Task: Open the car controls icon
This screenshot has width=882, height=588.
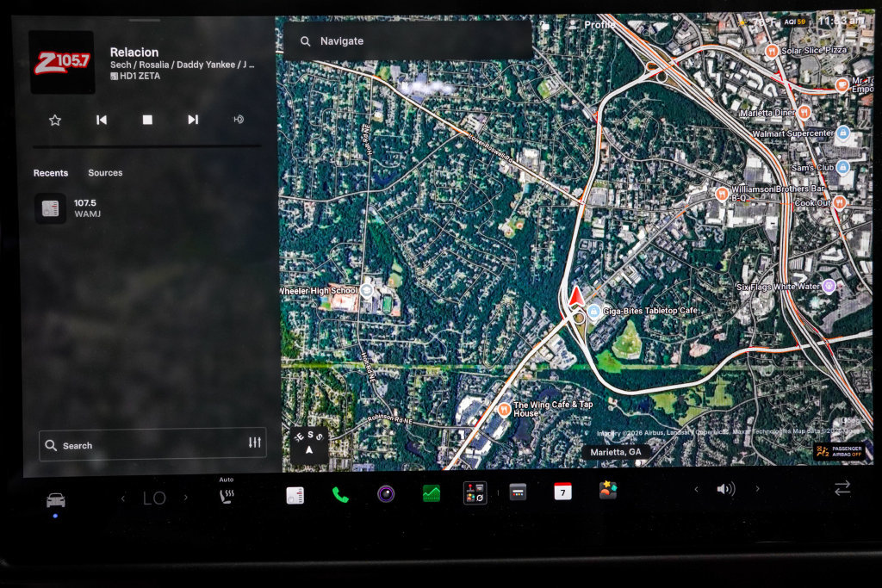Action: [56, 499]
